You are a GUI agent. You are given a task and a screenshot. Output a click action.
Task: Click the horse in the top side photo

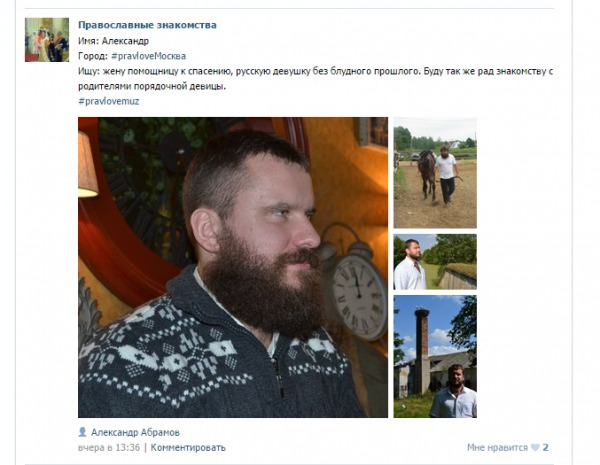click(x=427, y=173)
